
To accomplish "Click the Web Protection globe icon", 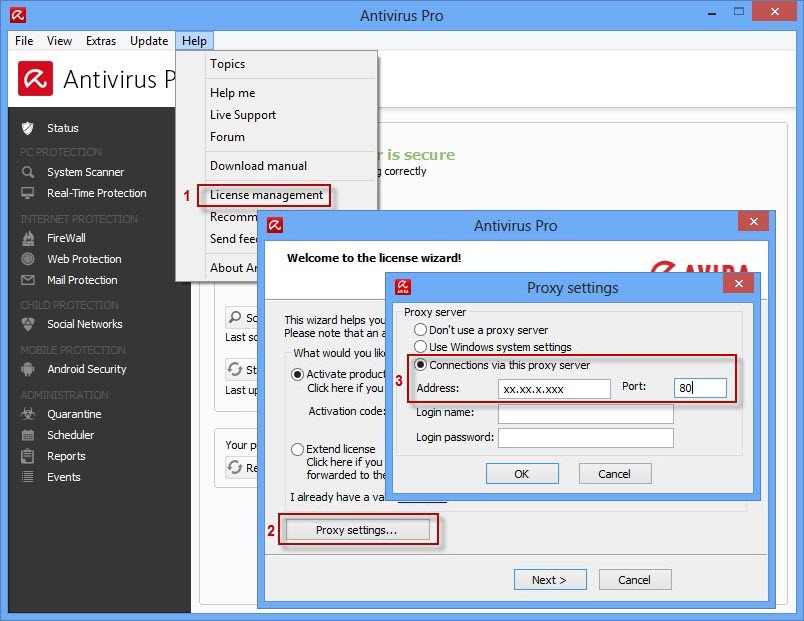I will tap(28, 259).
